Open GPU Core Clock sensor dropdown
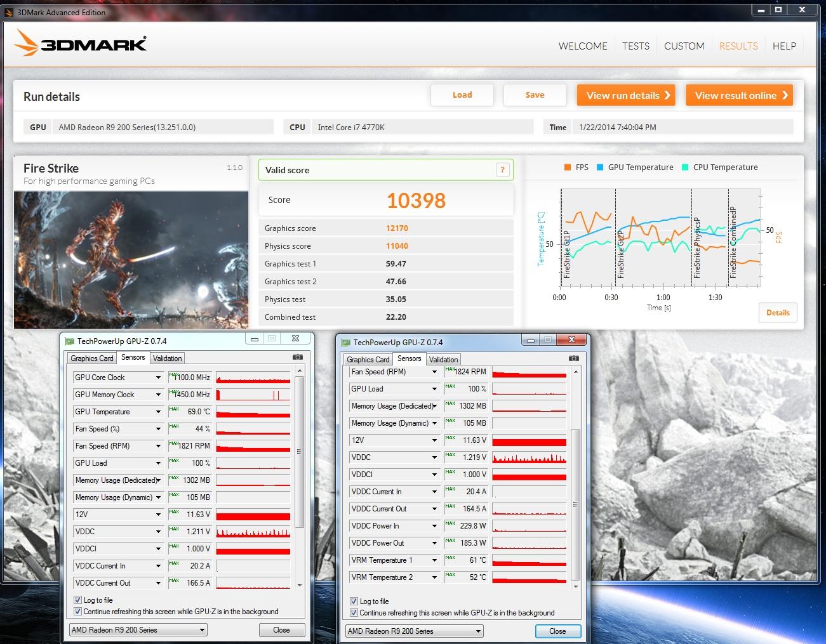The height and width of the screenshot is (644, 826). pyautogui.click(x=158, y=378)
